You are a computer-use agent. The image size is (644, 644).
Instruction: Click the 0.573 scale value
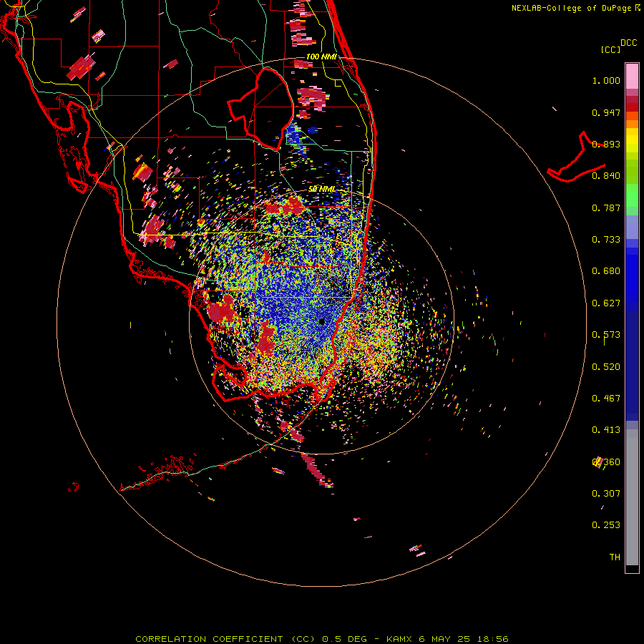click(x=606, y=335)
